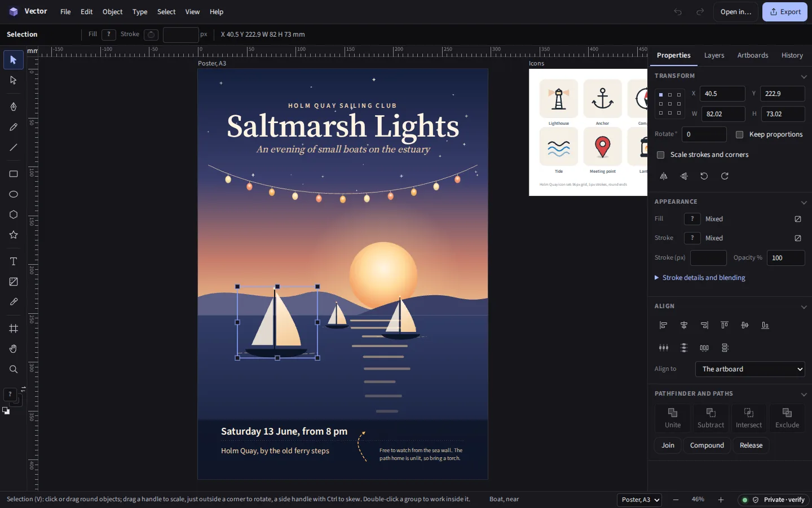Select the Zoom magnifier tool

click(14, 369)
